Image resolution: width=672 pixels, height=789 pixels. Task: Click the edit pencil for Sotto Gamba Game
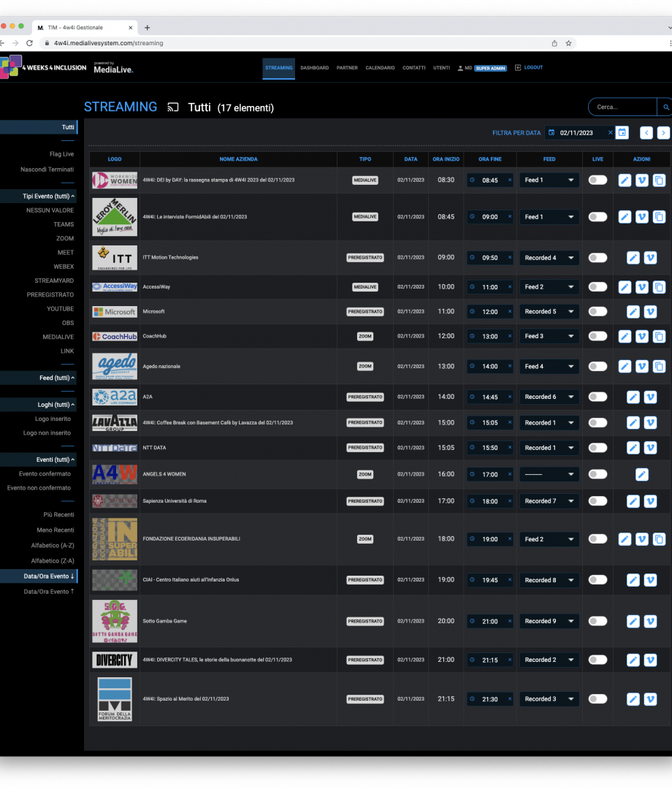point(633,622)
